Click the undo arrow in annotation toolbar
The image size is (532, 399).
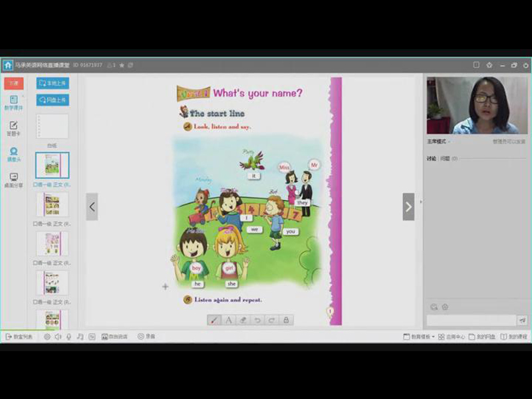(257, 320)
